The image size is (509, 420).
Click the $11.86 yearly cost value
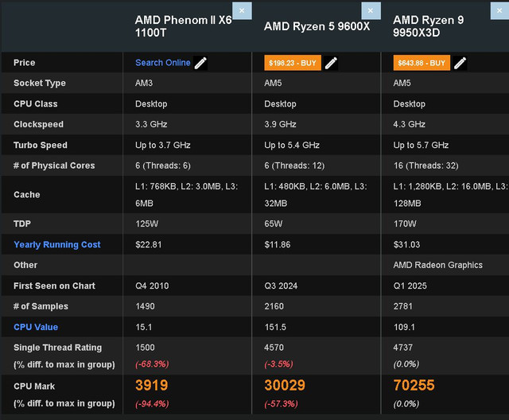pyautogui.click(x=278, y=244)
